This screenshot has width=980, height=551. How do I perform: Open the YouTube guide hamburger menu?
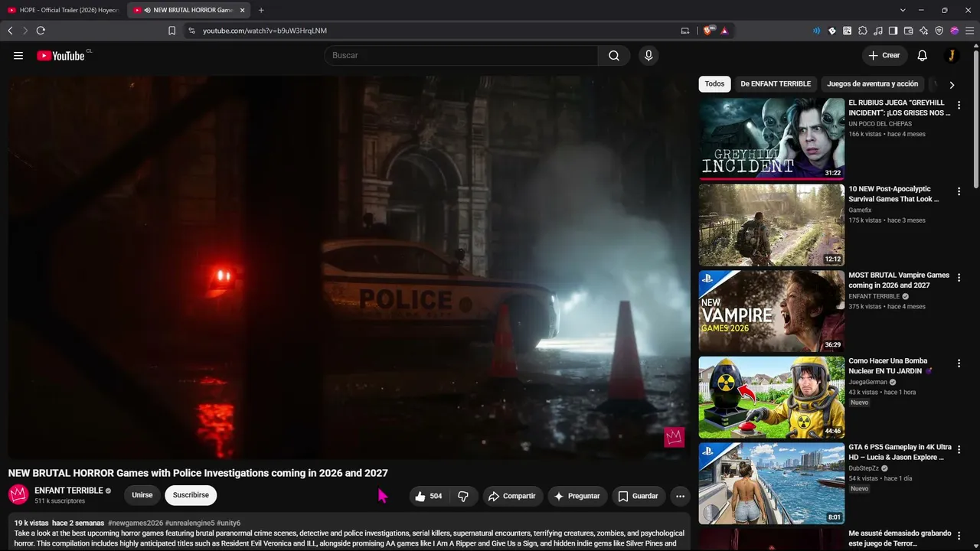18,56
